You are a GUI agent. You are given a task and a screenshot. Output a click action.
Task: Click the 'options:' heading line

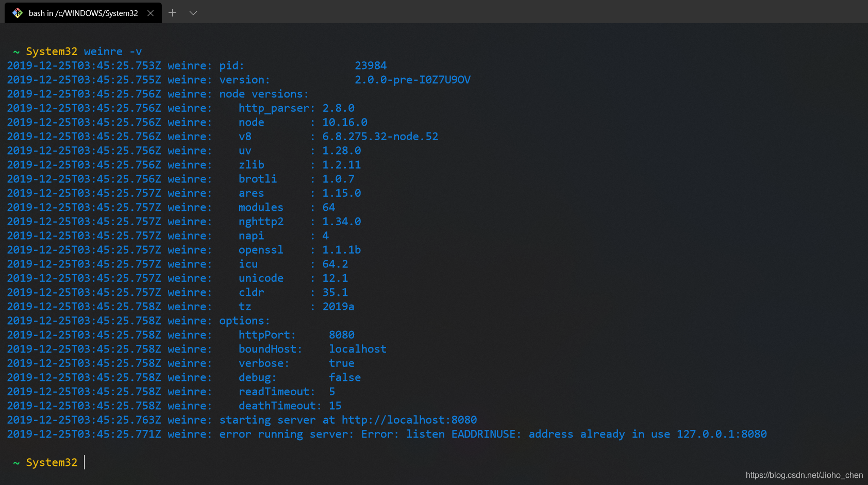245,321
